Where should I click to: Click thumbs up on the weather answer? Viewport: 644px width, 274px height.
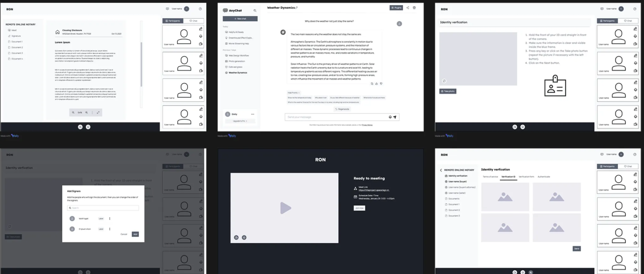(377, 84)
